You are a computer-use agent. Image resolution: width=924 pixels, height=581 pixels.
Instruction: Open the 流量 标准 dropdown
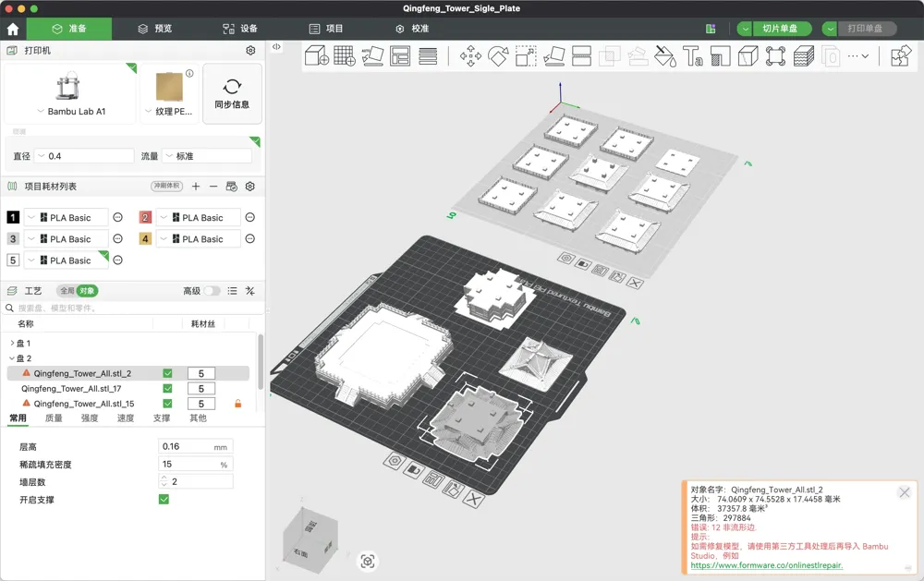(207, 156)
